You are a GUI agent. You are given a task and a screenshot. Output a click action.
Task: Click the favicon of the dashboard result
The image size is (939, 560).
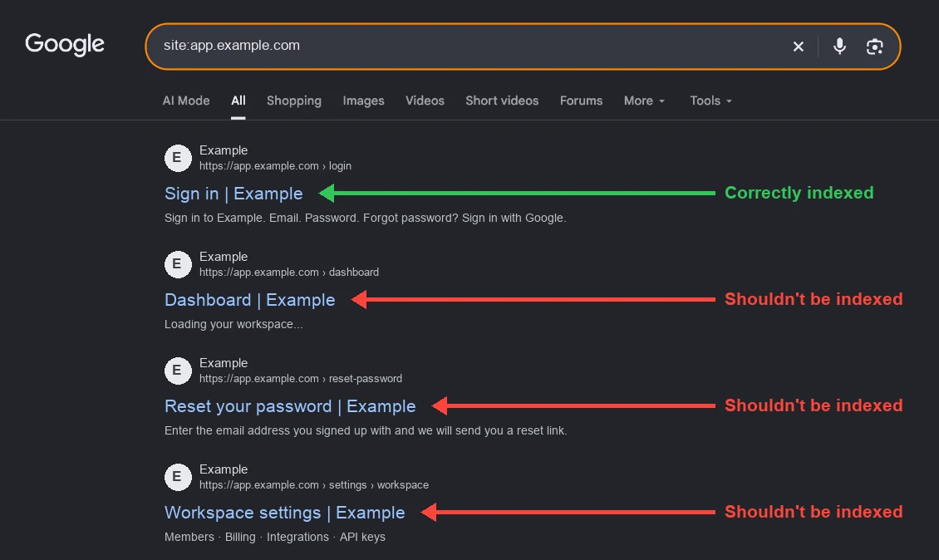(x=178, y=264)
